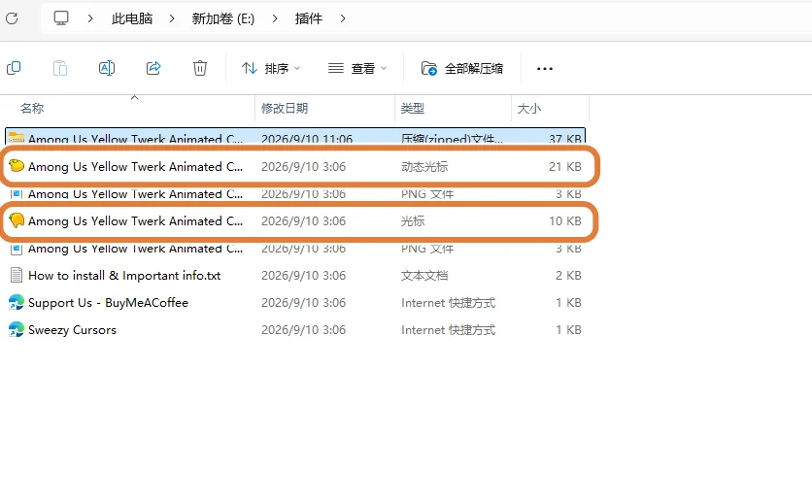Sort by the 修改日期 column header
Viewport: 812px width, 504px height.
point(285,108)
